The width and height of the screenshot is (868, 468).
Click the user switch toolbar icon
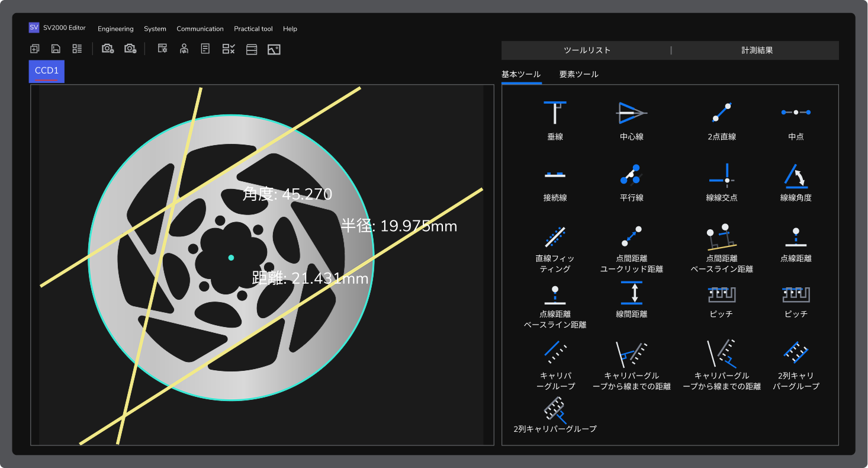tap(184, 49)
